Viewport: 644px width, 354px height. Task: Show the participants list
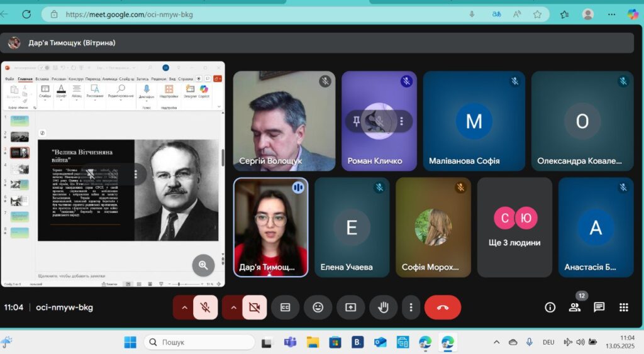point(575,307)
